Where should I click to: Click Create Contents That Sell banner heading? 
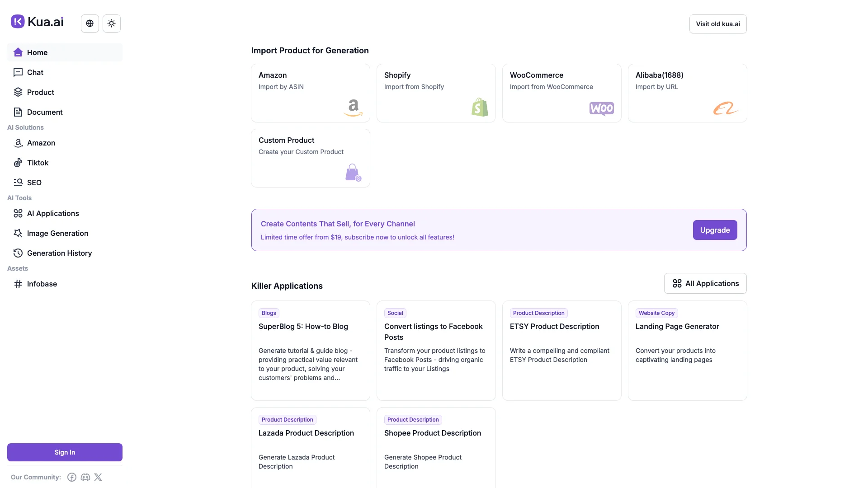click(x=338, y=224)
